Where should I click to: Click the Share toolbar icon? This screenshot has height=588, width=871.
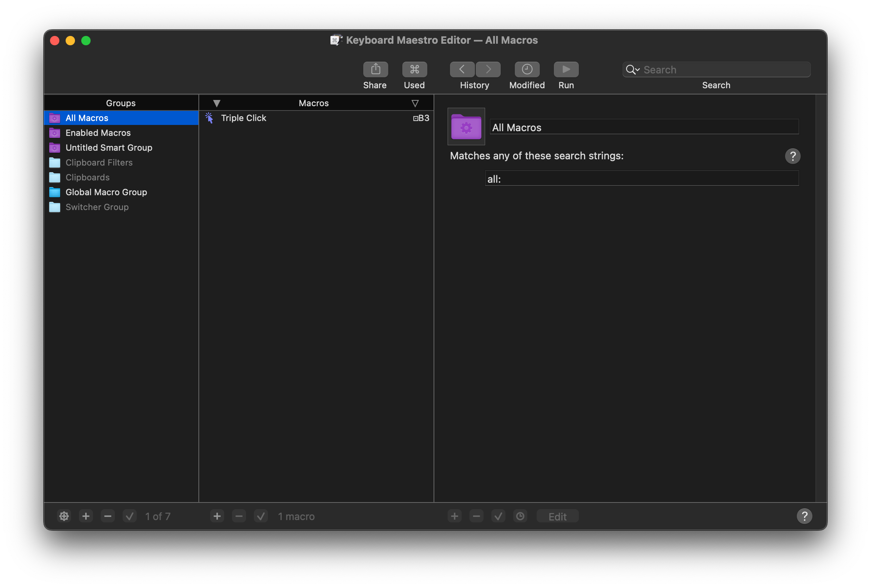click(x=375, y=69)
